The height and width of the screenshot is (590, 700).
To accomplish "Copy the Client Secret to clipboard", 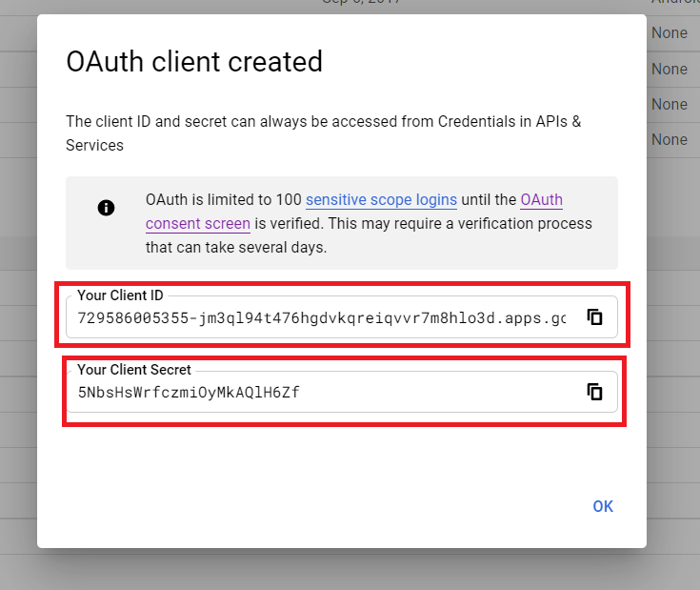I will (594, 392).
